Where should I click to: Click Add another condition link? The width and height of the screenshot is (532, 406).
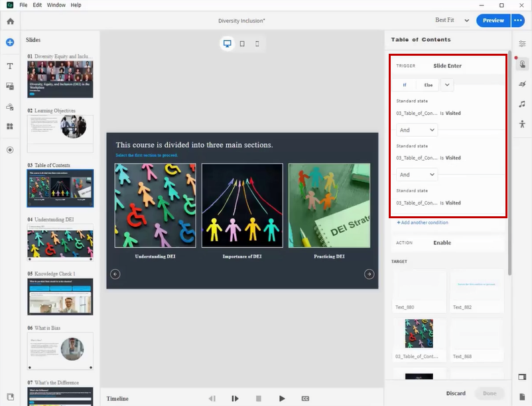click(423, 222)
